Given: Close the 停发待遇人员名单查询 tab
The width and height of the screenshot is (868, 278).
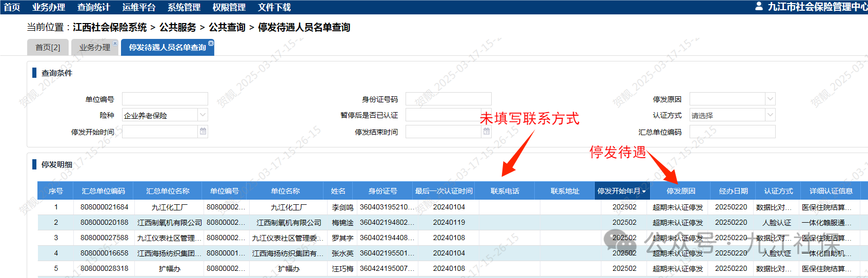Looking at the screenshot, I should 211,44.
